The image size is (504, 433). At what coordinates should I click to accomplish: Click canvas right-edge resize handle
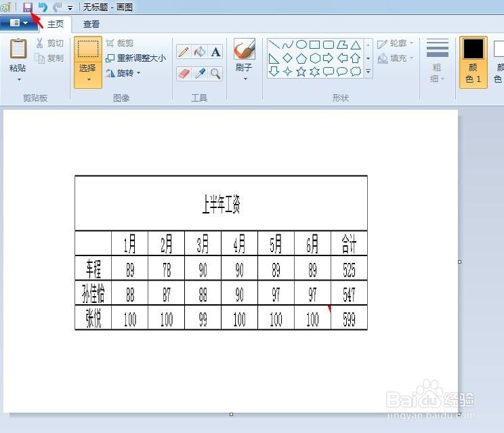pyautogui.click(x=460, y=262)
